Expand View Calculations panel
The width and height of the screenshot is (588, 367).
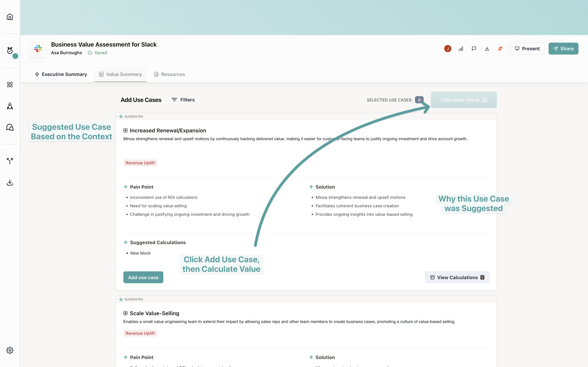click(457, 277)
